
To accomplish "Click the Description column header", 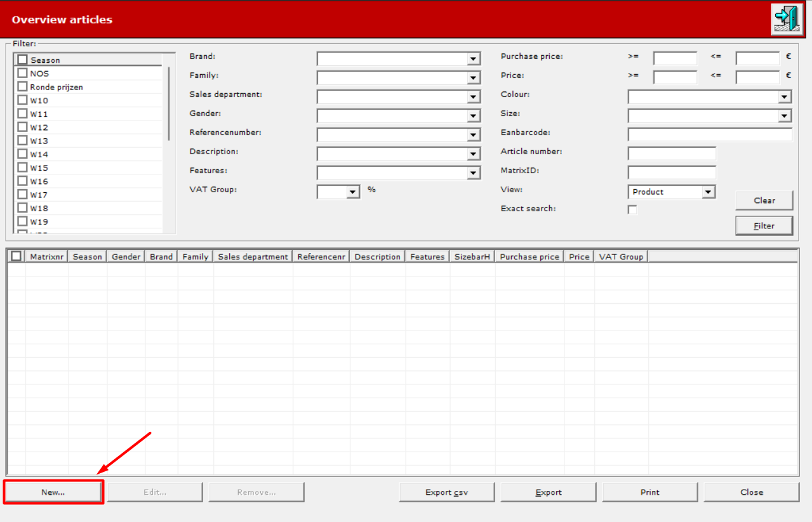I will [x=378, y=256].
